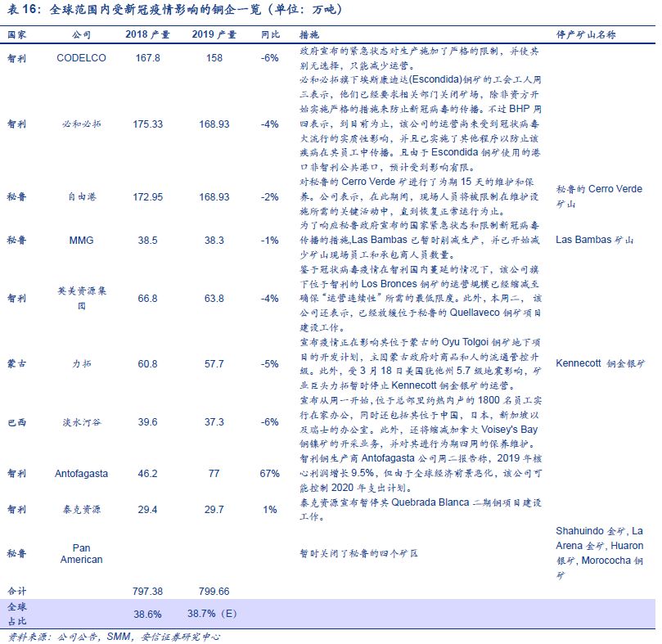This screenshot has height=644, width=662.
Task: Click the 38.5 value in MMG row
Action: [x=147, y=241]
